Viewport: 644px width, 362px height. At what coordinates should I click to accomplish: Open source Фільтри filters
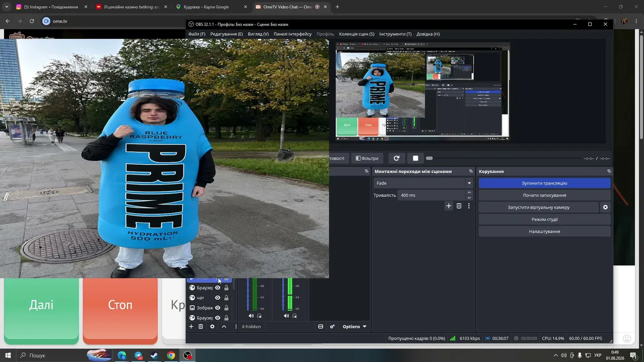367,158
